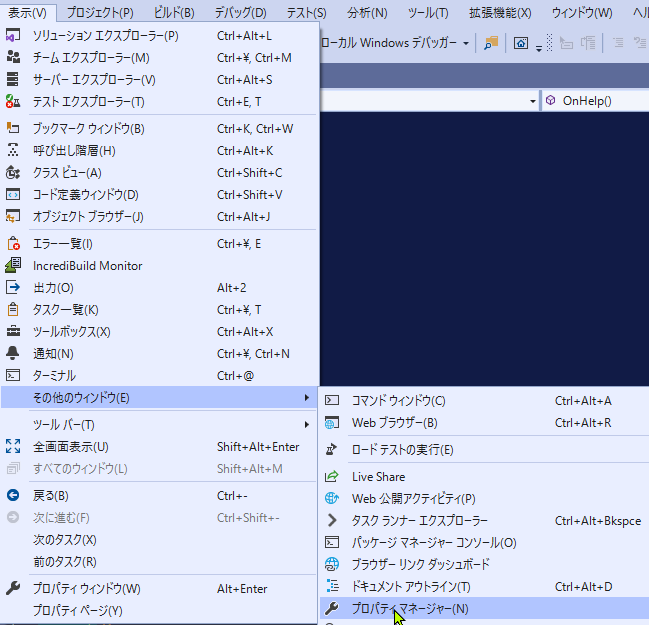The height and width of the screenshot is (625, 649).
Task: Open the デバッグ(D) menu
Action: pyautogui.click(x=240, y=13)
